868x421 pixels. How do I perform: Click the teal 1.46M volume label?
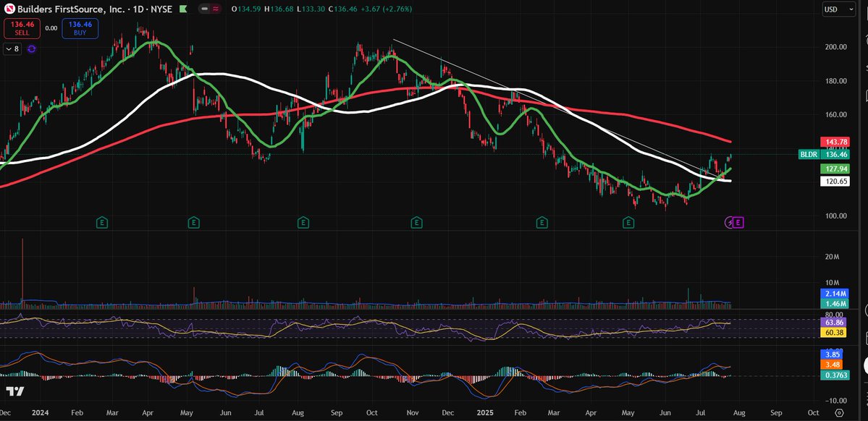pos(836,304)
